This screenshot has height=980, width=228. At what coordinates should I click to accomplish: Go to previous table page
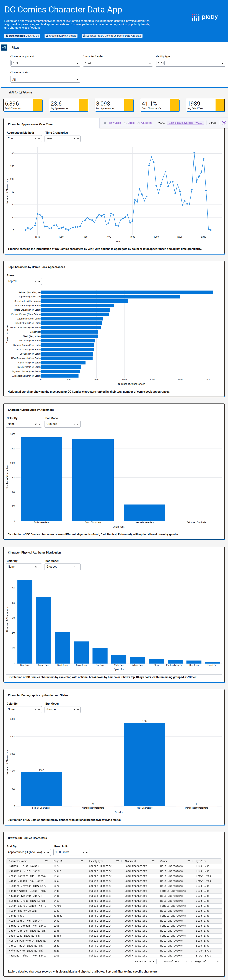tap(191, 962)
